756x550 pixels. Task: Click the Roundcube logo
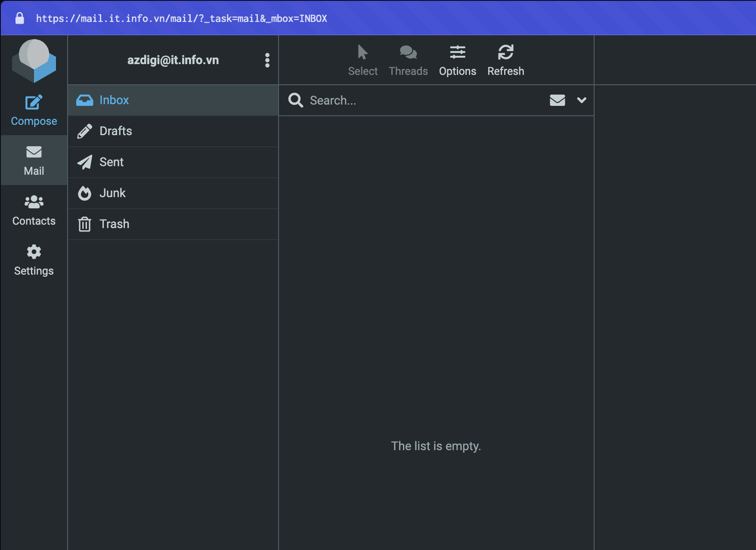coord(34,61)
